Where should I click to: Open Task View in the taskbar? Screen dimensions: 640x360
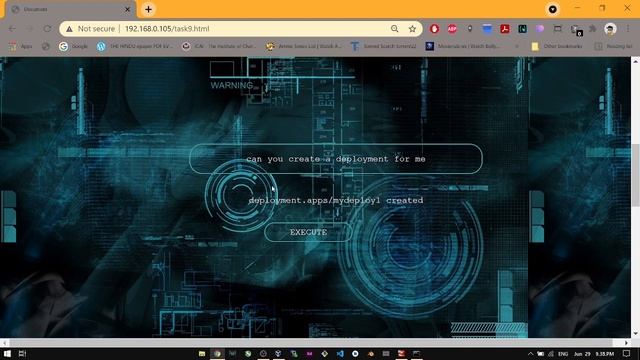click(x=22, y=353)
